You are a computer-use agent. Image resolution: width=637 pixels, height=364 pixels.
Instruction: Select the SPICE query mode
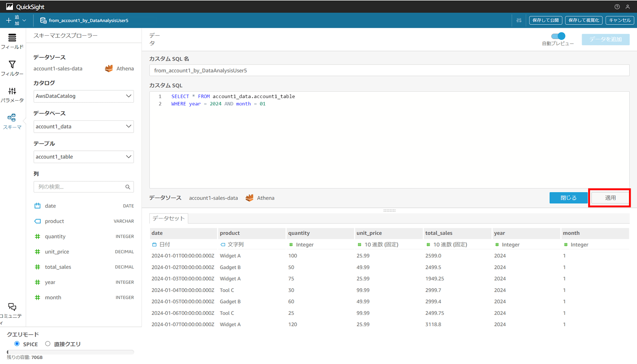point(17,344)
